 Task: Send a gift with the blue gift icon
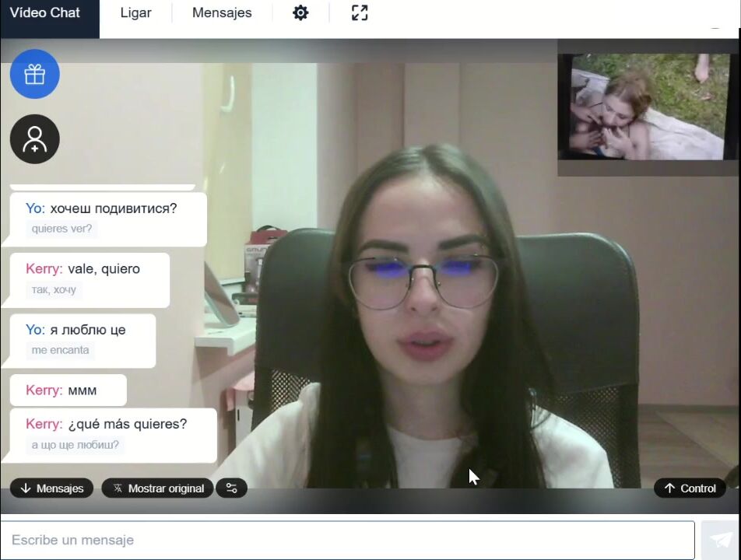point(34,74)
